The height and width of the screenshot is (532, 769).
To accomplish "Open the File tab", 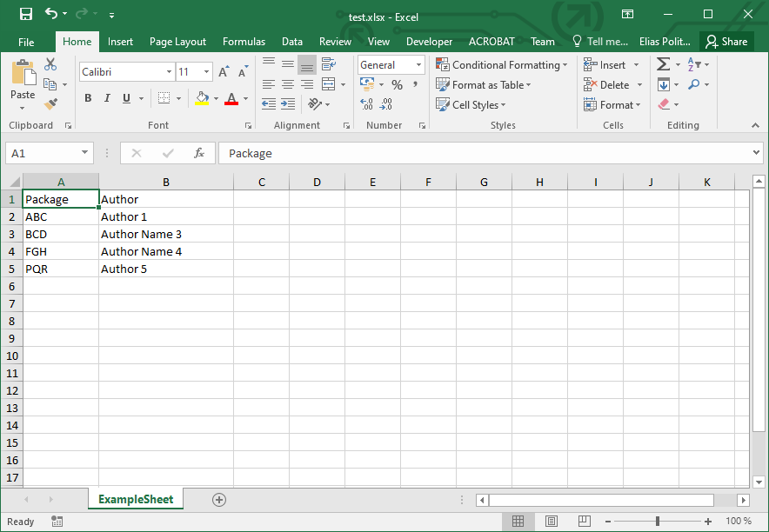I will click(x=26, y=42).
